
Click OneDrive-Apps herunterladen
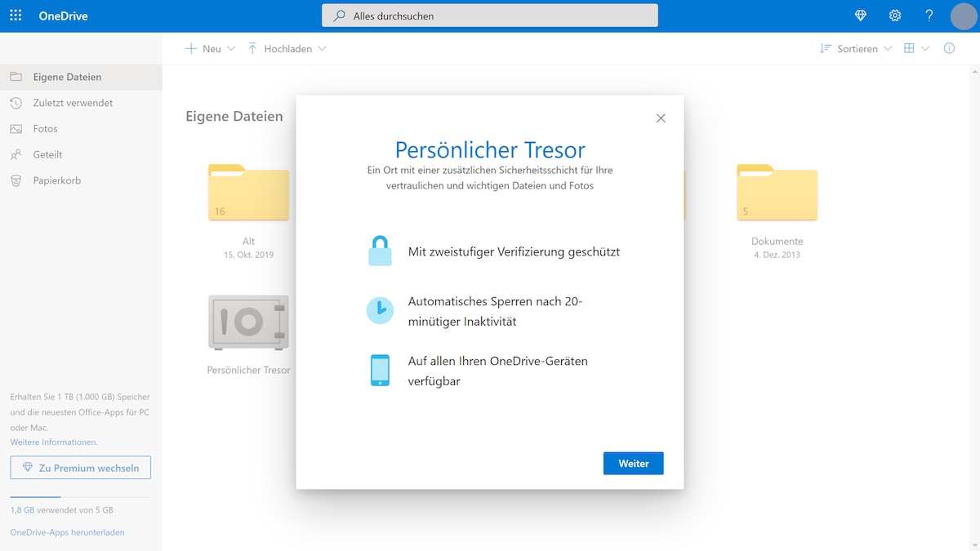tap(66, 531)
